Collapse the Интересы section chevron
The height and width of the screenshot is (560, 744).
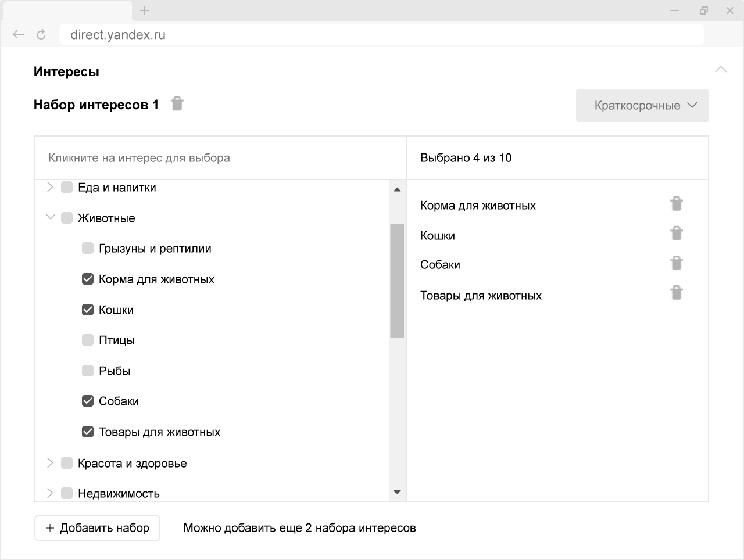[x=721, y=69]
